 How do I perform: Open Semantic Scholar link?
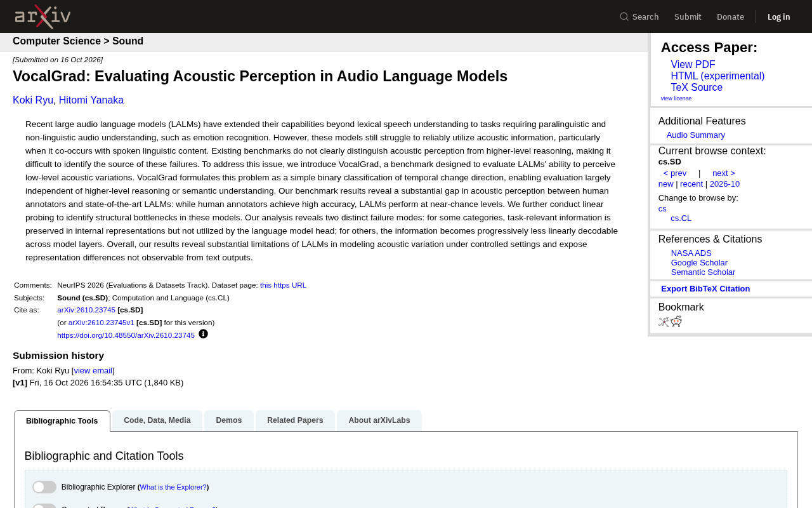[703, 272]
